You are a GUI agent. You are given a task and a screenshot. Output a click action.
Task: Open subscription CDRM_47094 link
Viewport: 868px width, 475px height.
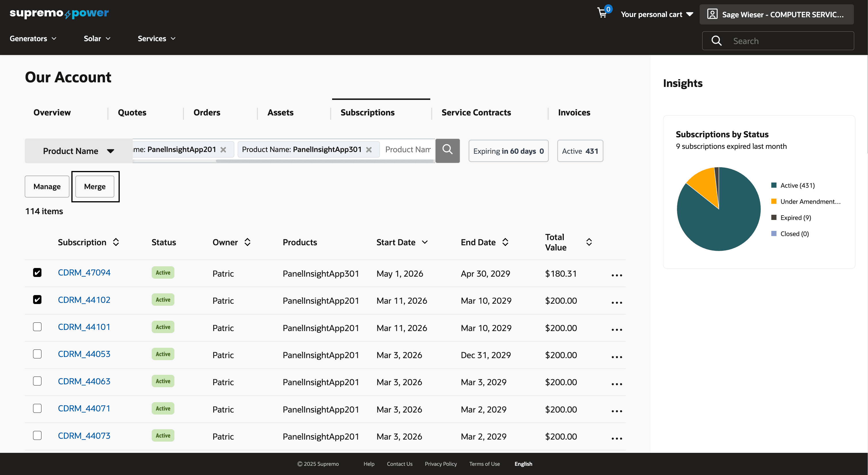click(x=84, y=272)
